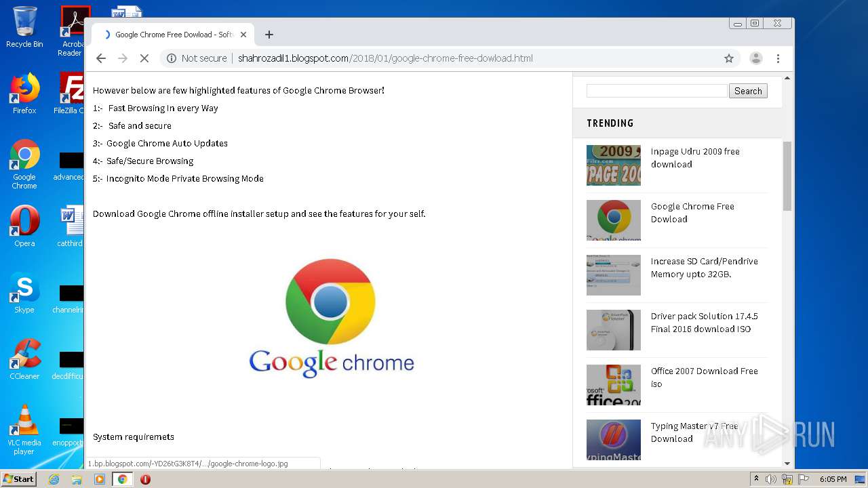This screenshot has width=868, height=488.
Task: Click the page vertical scrollbar thumb
Action: [x=787, y=176]
